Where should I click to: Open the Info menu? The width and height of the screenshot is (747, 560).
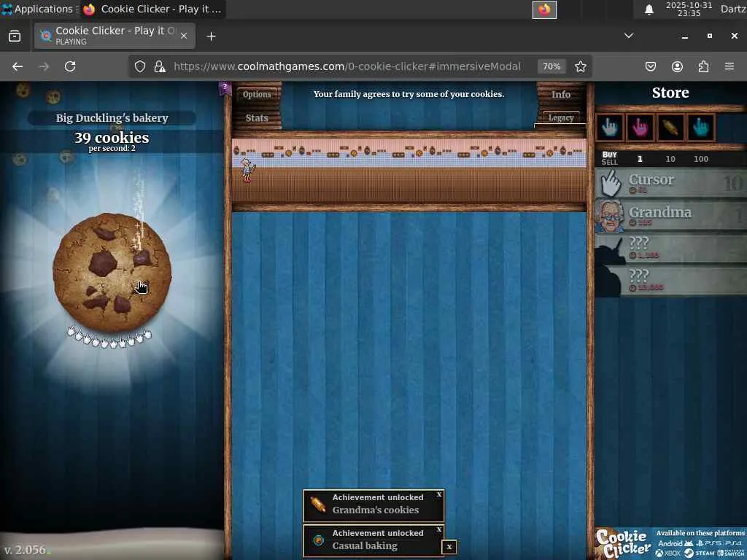pos(561,94)
